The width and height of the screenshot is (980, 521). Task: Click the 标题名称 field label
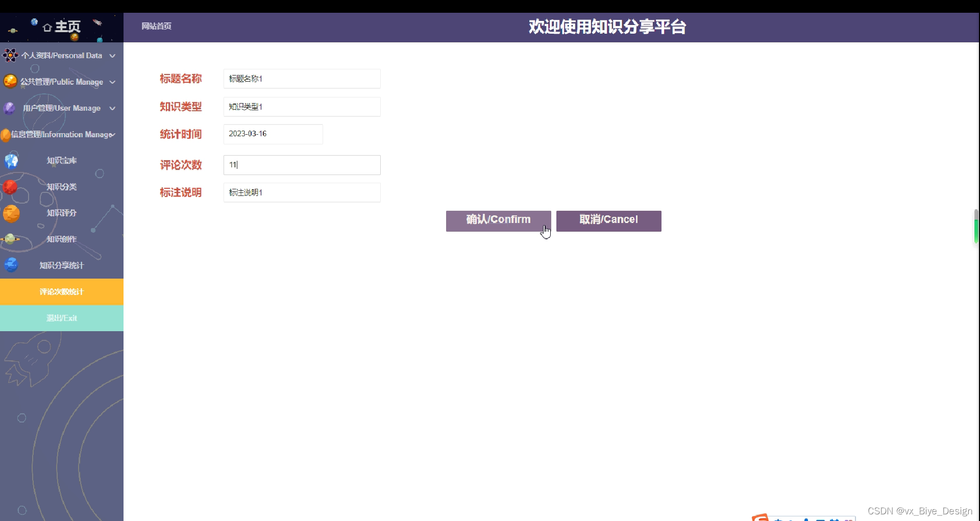coord(181,79)
